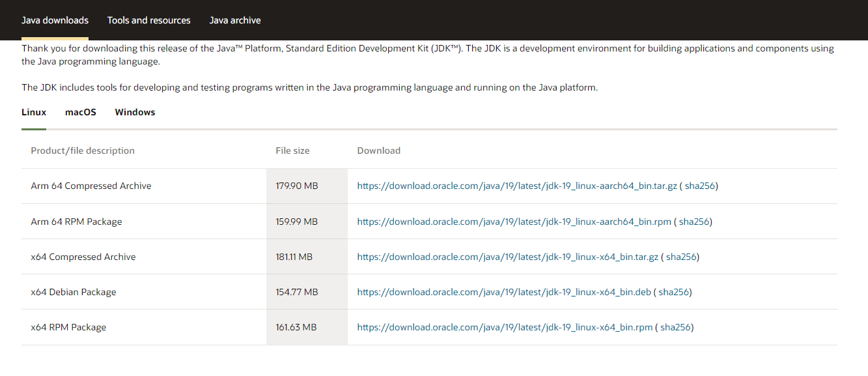
Task: Click the 159.99 MB file size cell
Action: coord(307,222)
